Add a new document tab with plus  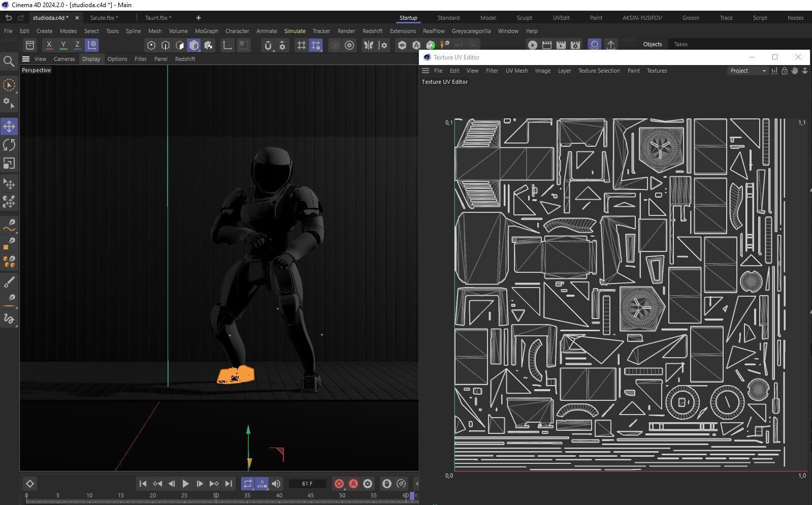coord(199,18)
